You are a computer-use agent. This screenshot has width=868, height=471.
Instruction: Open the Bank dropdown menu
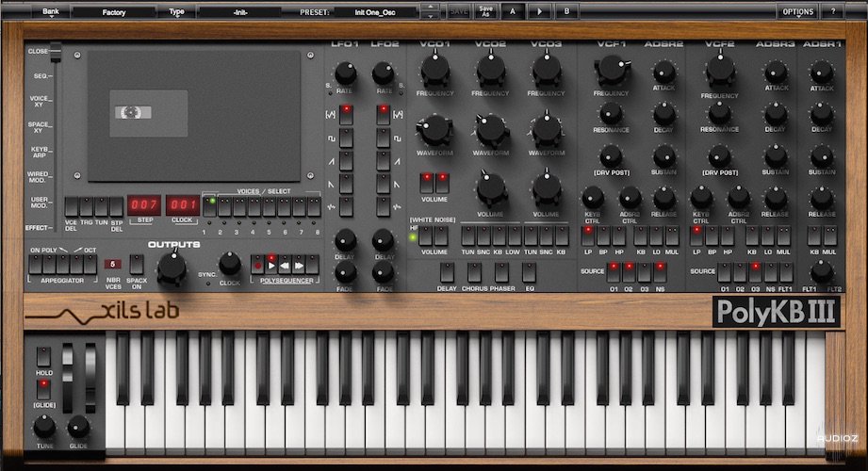[x=50, y=11]
